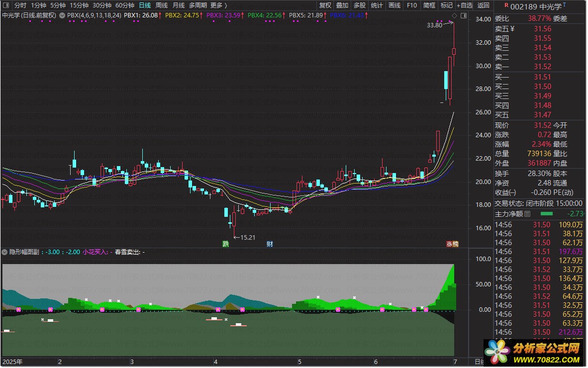
Task: Click the 买五 price 31.47
Action: [x=543, y=115]
